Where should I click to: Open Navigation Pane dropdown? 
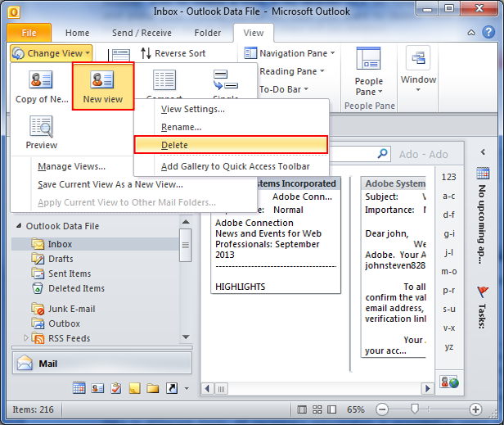click(x=290, y=53)
